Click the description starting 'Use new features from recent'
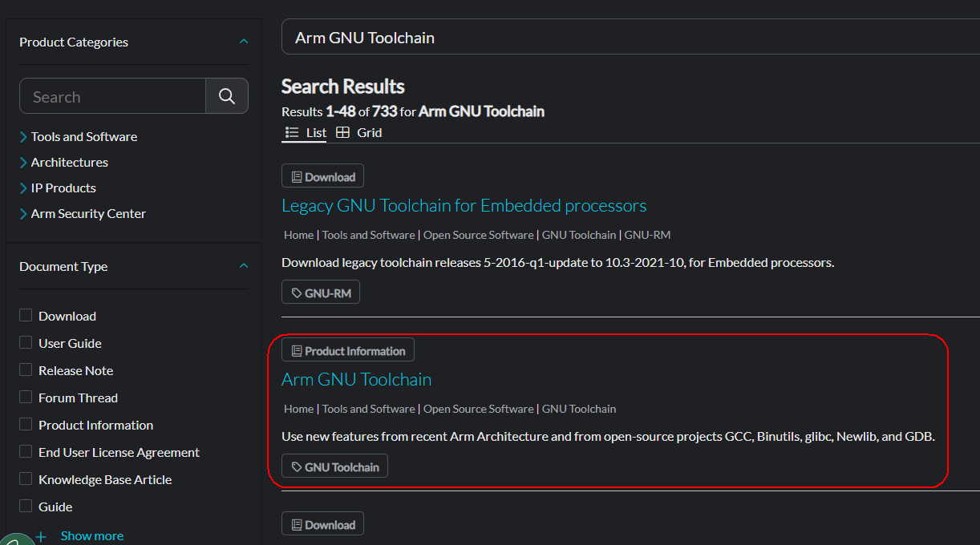 [x=609, y=437]
